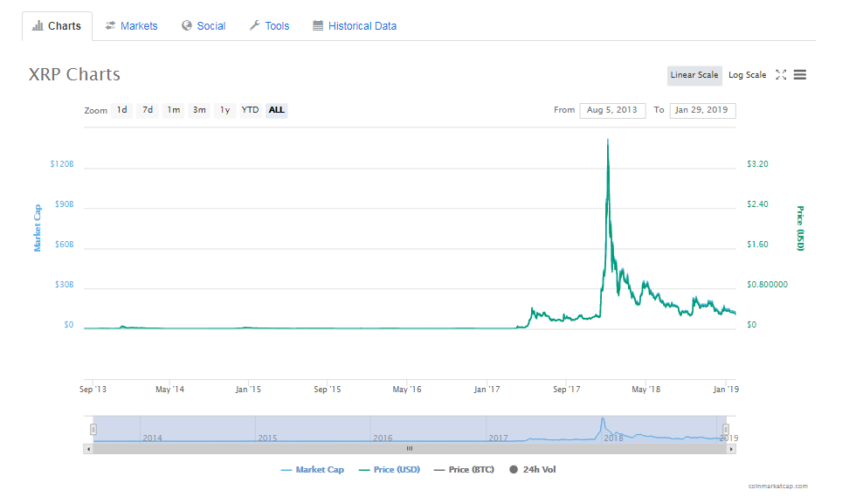856x504 pixels.
Task: Click the coinmarketcap.com credit link
Action: pyautogui.click(x=778, y=486)
